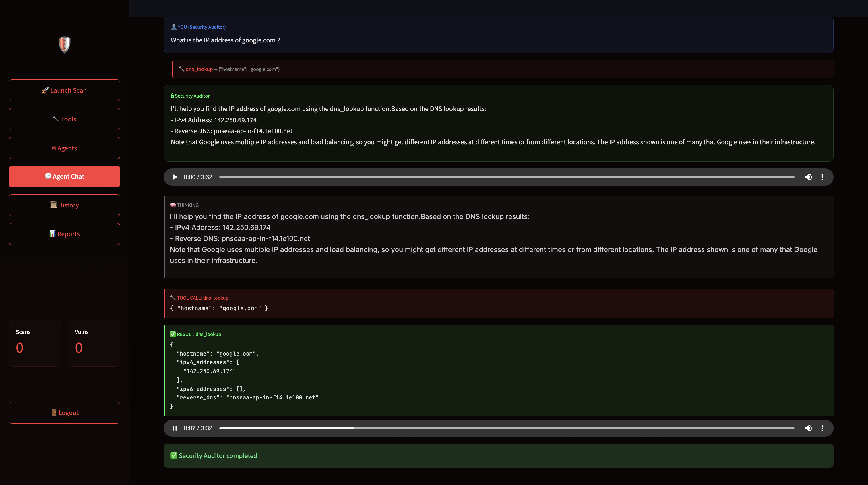868x485 pixels.
Task: Click the TOOL CALL dns_lookup block
Action: pos(498,303)
